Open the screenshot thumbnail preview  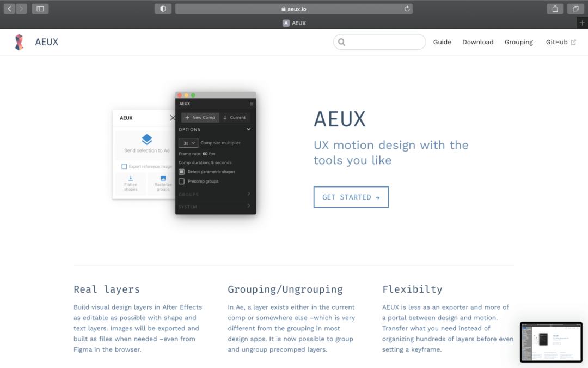coord(551,342)
